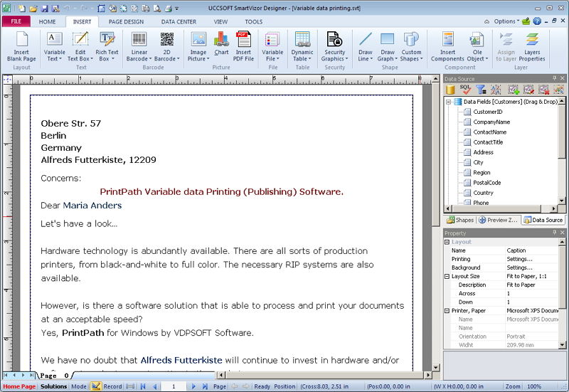569x392 pixels.
Task: Click the Printing Settings... value
Action: coord(519,259)
